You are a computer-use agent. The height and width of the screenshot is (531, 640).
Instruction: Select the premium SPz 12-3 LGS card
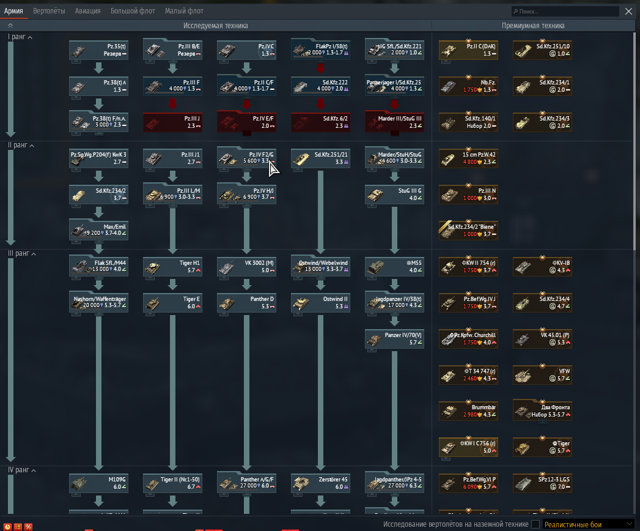click(x=542, y=482)
